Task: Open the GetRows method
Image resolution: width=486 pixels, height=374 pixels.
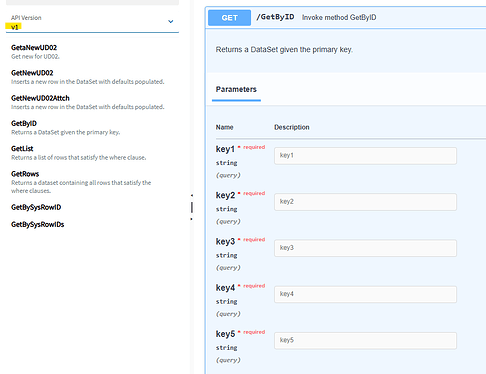Action: (x=25, y=174)
